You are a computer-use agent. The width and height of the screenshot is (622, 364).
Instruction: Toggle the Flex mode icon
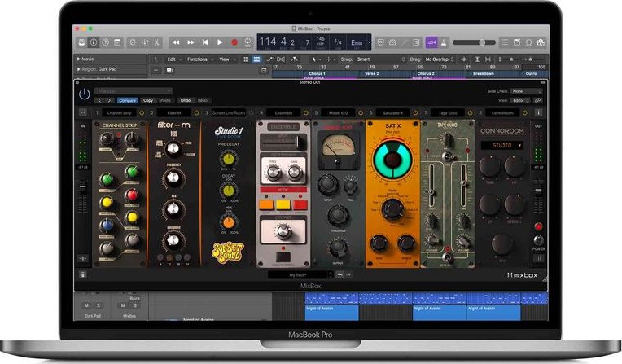[281, 59]
